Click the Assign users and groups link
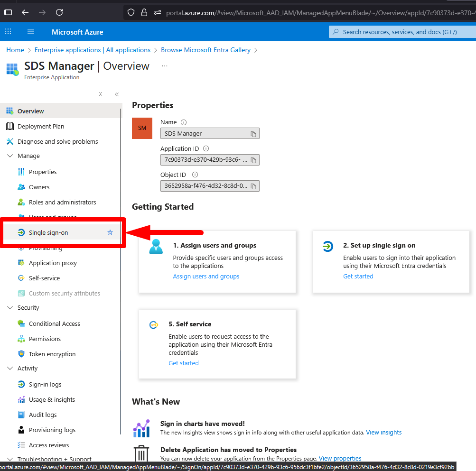Image resolution: width=476 pixels, height=471 pixels. (206, 276)
